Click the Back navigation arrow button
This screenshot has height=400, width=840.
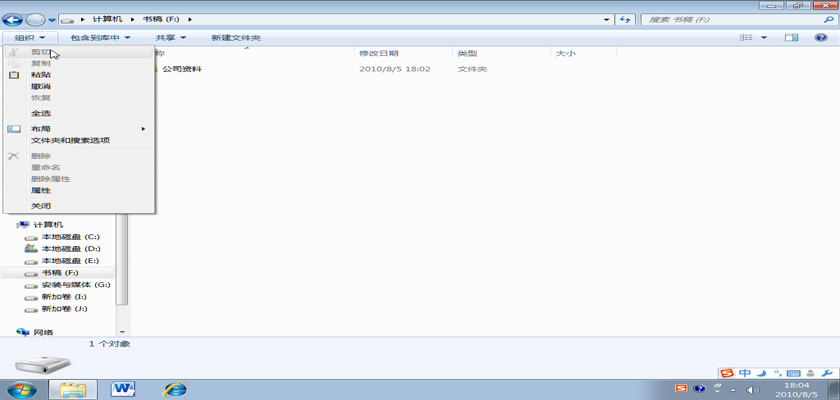14,19
